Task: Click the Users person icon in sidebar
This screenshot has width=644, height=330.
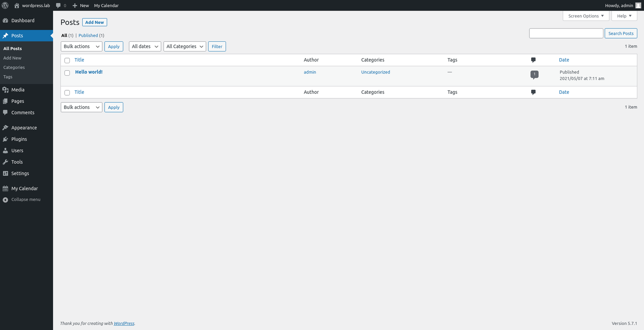Action: (x=5, y=150)
